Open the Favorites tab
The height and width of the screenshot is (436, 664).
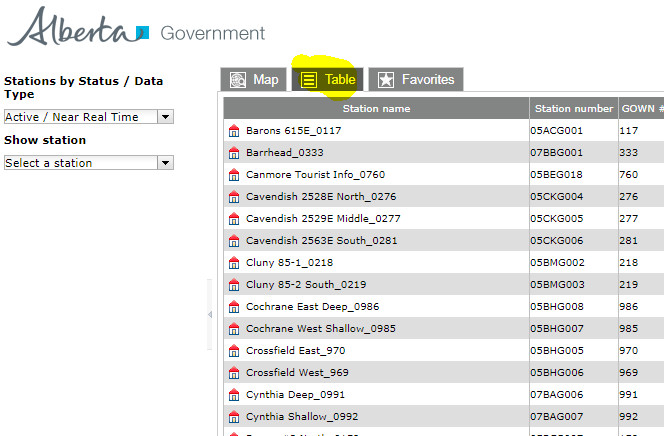[x=416, y=80]
